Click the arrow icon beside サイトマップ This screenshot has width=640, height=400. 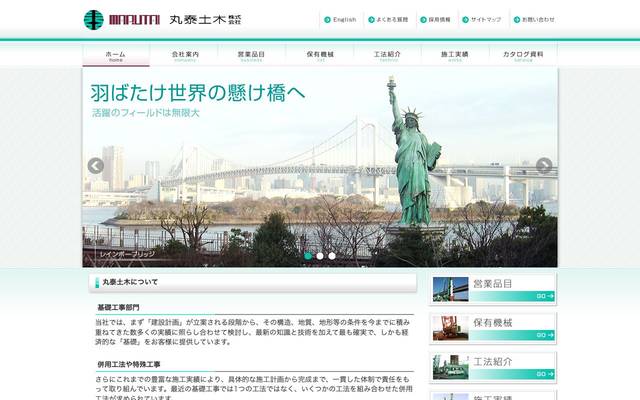(465, 20)
